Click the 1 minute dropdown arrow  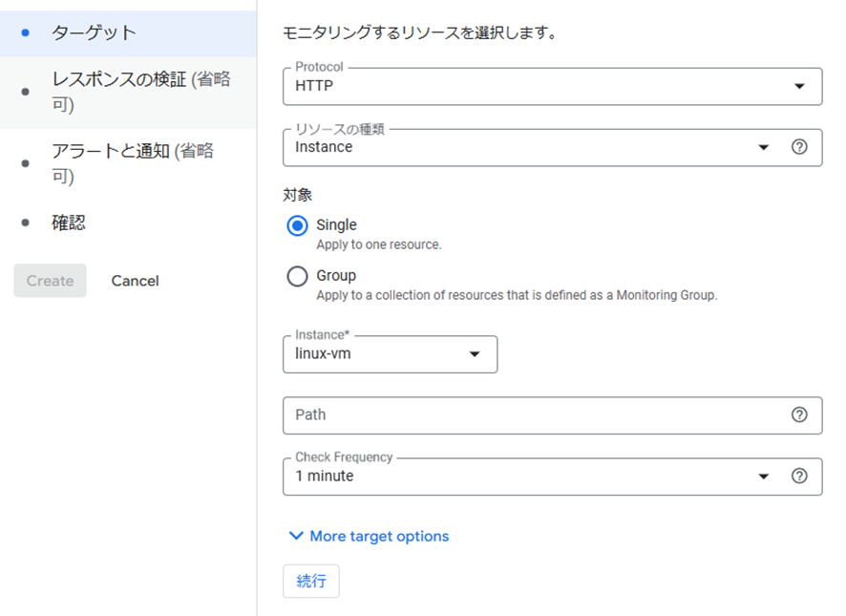point(763,477)
